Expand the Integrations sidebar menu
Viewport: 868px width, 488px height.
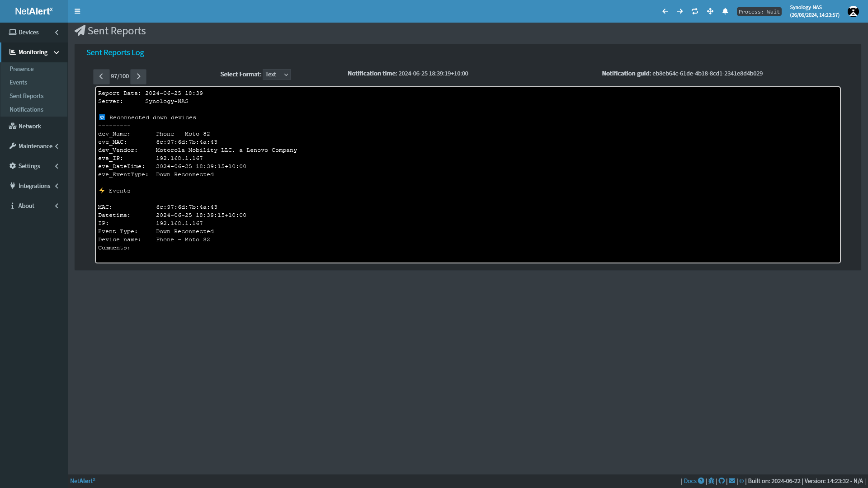[x=33, y=186]
